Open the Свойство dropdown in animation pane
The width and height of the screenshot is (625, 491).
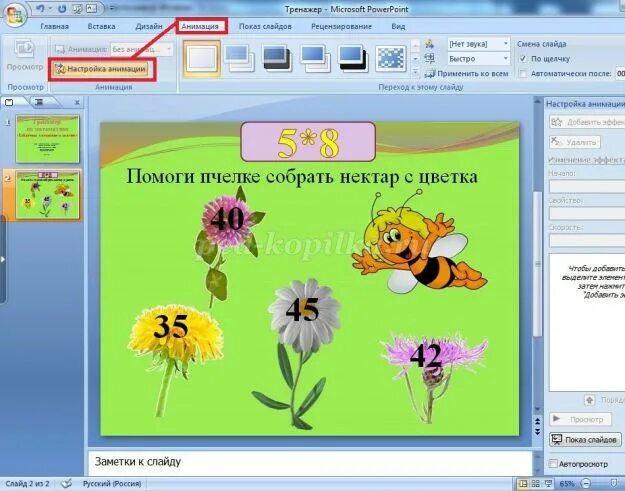587,214
